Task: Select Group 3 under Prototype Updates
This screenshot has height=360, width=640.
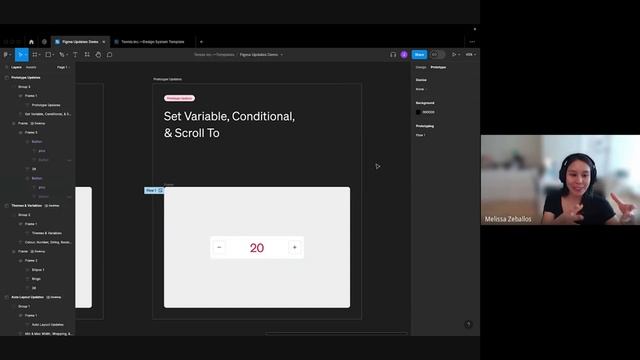Action: [x=24, y=87]
